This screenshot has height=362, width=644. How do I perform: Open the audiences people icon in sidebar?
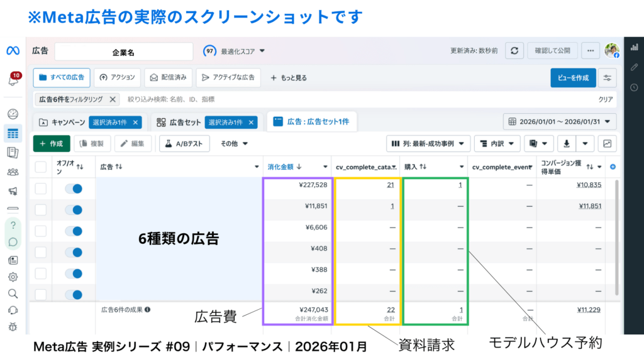click(13, 172)
